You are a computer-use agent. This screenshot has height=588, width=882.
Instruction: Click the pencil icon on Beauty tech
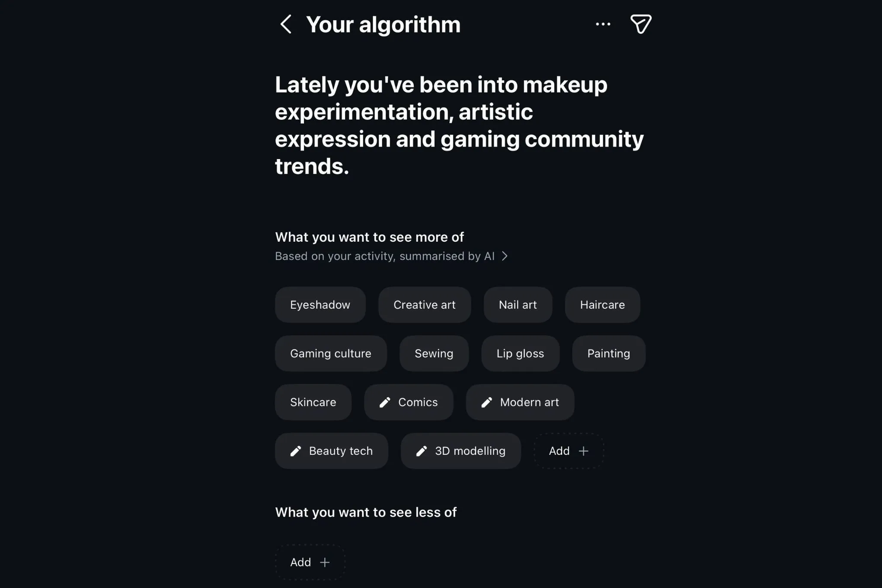tap(296, 451)
